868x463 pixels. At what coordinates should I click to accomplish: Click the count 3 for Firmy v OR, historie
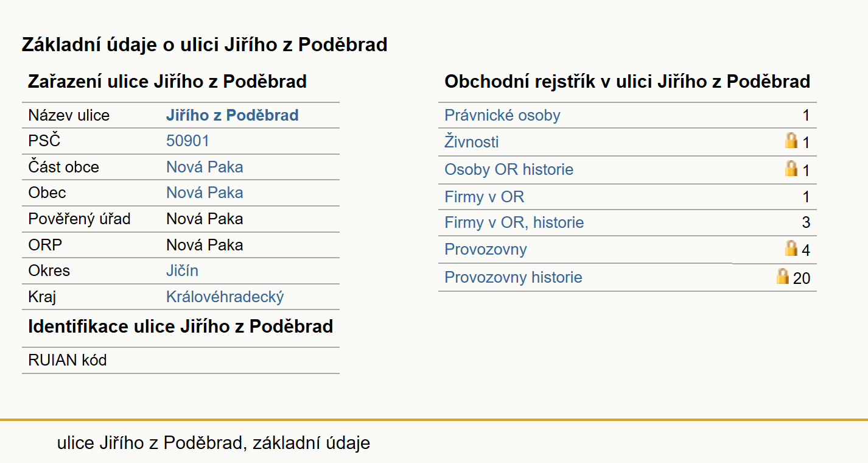(806, 222)
